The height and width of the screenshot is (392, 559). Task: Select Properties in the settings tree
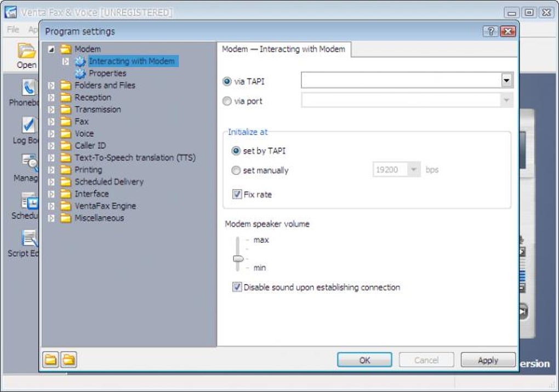[107, 73]
